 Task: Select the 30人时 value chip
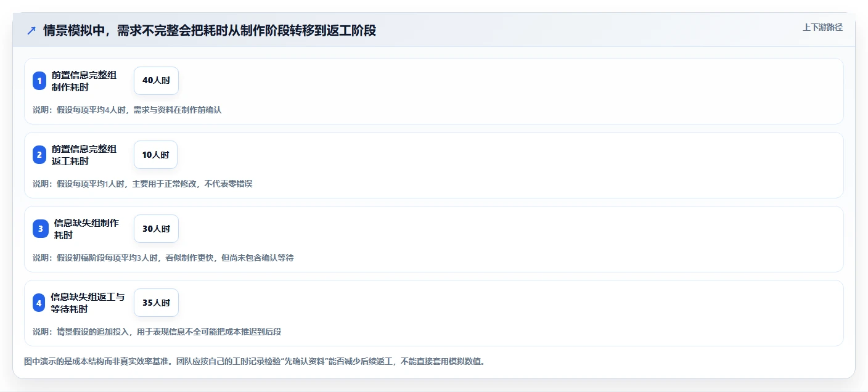(x=156, y=229)
